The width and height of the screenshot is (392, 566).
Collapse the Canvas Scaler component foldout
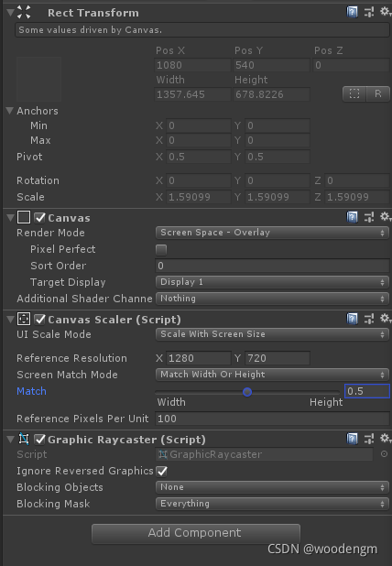[10, 319]
